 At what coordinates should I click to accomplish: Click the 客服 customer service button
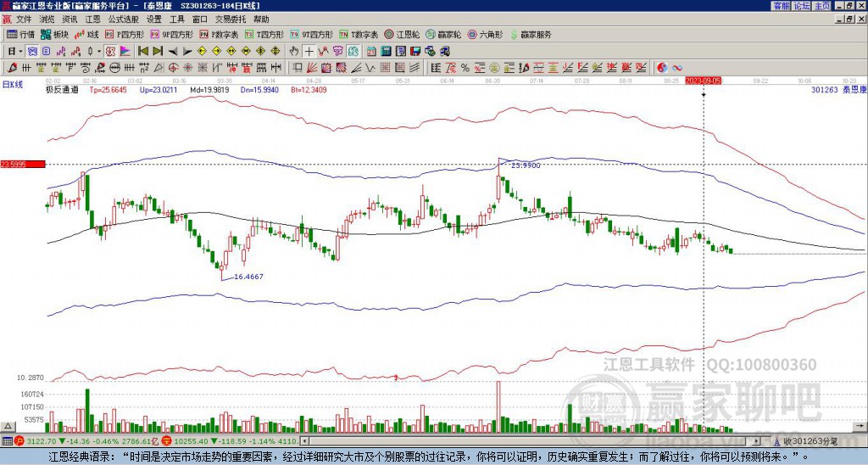pos(782,6)
